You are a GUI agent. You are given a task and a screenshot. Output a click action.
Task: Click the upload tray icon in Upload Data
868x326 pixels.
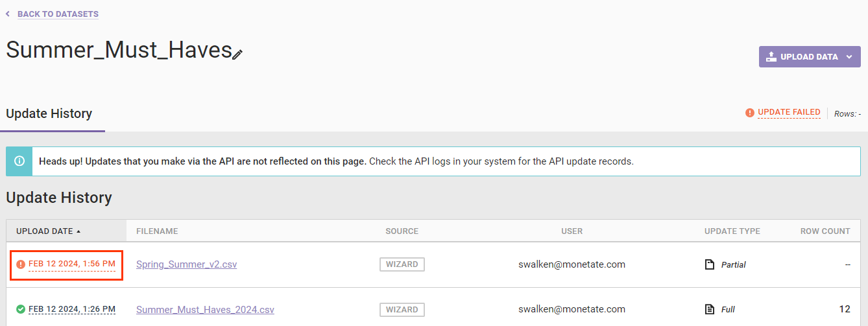pyautogui.click(x=771, y=56)
